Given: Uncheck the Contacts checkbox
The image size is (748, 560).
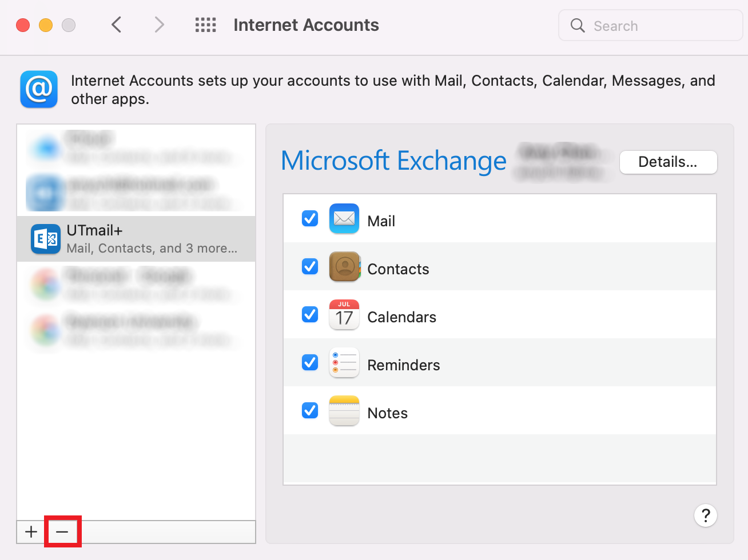Looking at the screenshot, I should tap(310, 266).
